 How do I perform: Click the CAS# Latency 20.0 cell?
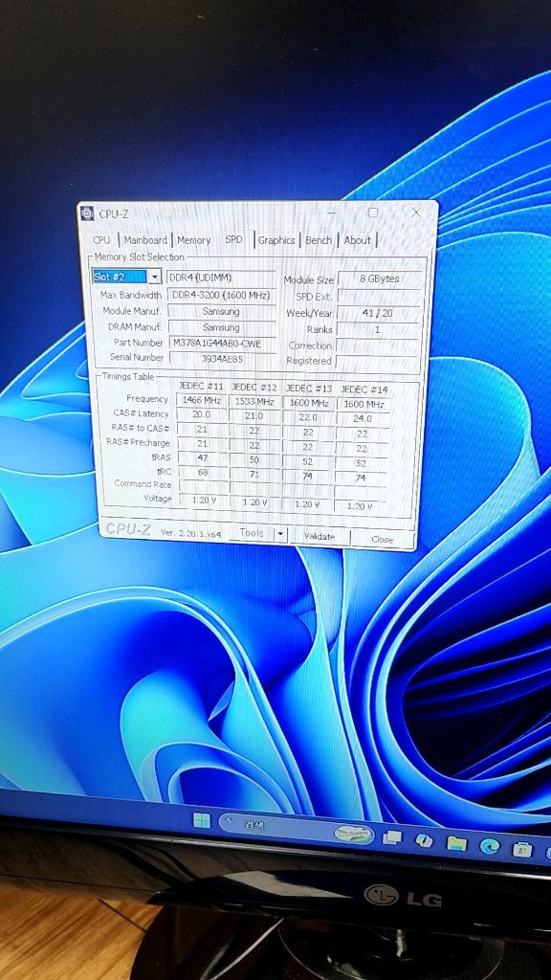click(x=203, y=414)
